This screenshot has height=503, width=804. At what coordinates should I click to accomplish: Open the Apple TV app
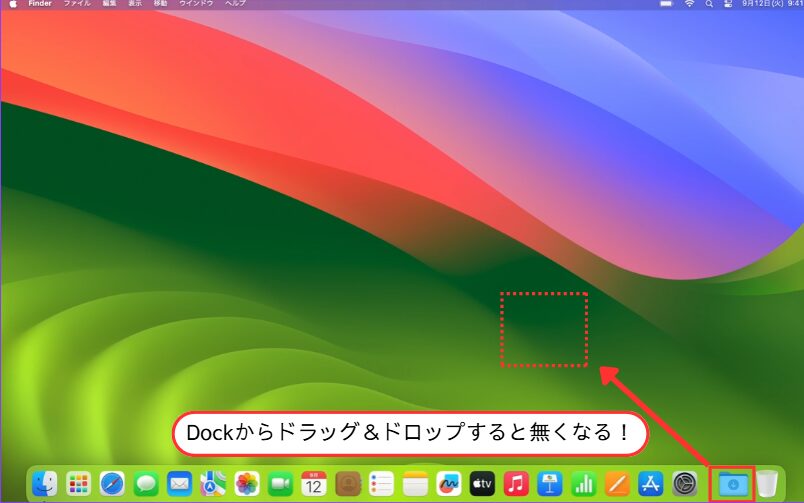(482, 484)
